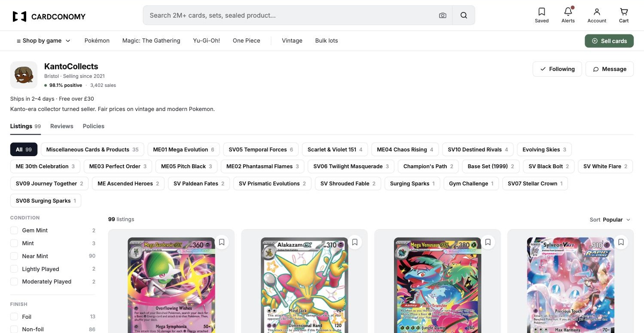Filter by ME04 Chaos Rising

405,149
